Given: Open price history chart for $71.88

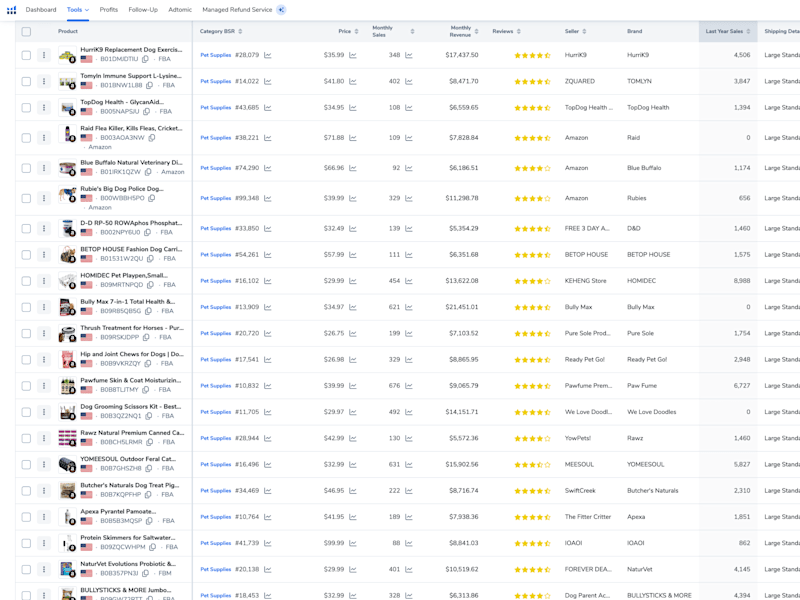Looking at the screenshot, I should click(x=353, y=138).
